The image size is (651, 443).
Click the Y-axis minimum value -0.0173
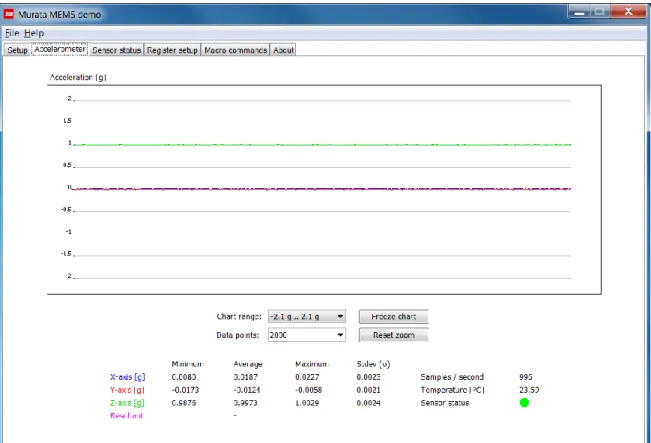pos(185,390)
